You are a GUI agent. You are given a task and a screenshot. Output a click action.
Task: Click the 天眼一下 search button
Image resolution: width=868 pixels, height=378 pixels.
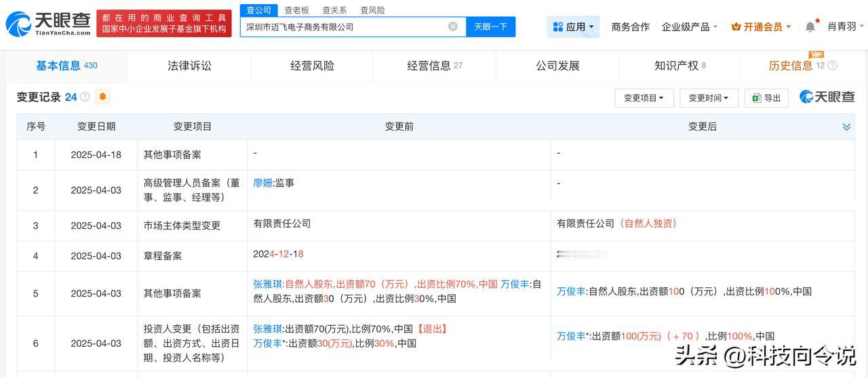click(x=490, y=26)
